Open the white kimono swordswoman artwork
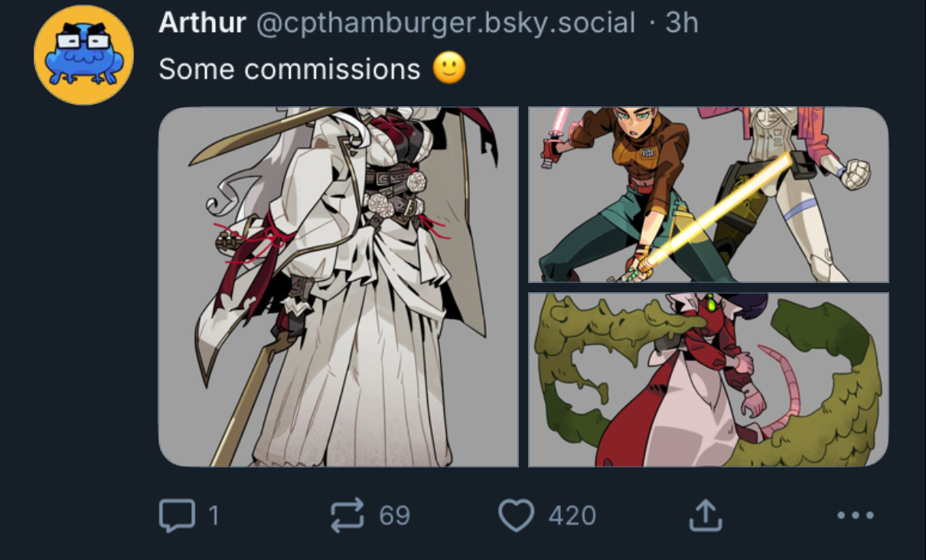Image resolution: width=926 pixels, height=560 pixels. [337, 287]
